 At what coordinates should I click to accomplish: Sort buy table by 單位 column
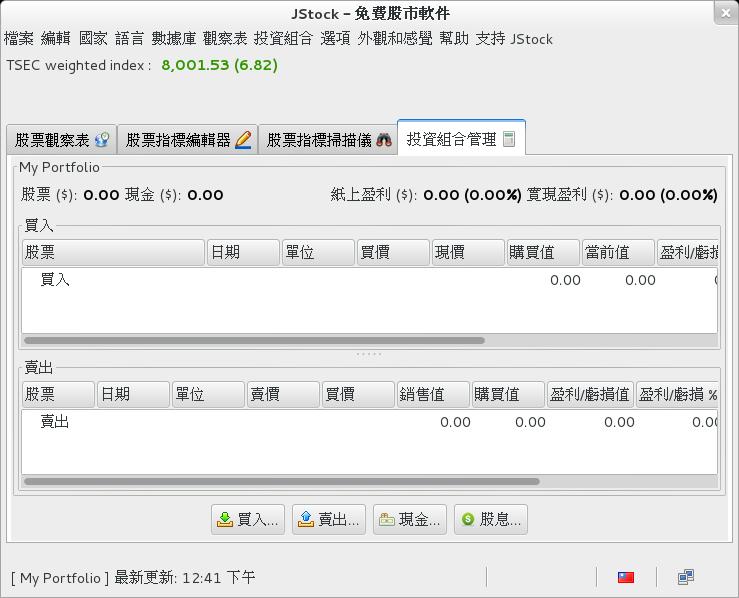point(318,252)
